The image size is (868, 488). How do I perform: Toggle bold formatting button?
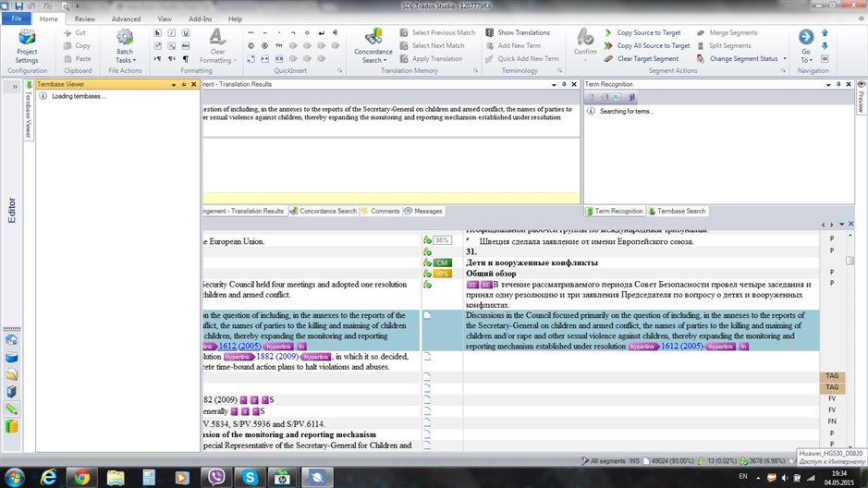[158, 33]
